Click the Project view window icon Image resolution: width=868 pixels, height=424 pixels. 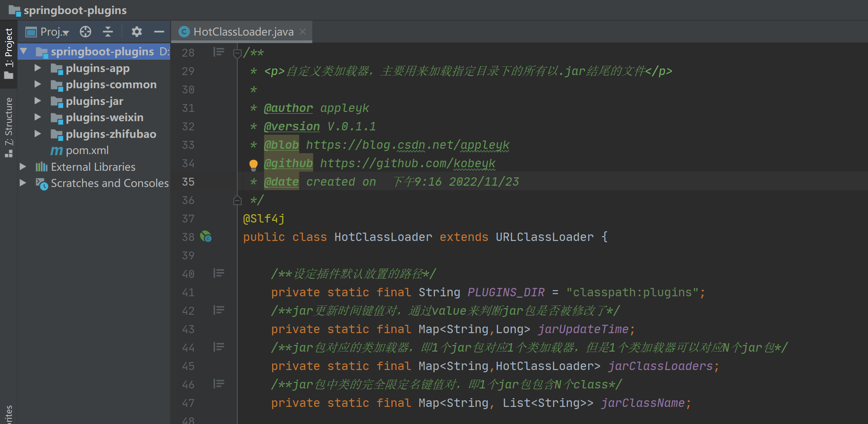[x=31, y=32]
